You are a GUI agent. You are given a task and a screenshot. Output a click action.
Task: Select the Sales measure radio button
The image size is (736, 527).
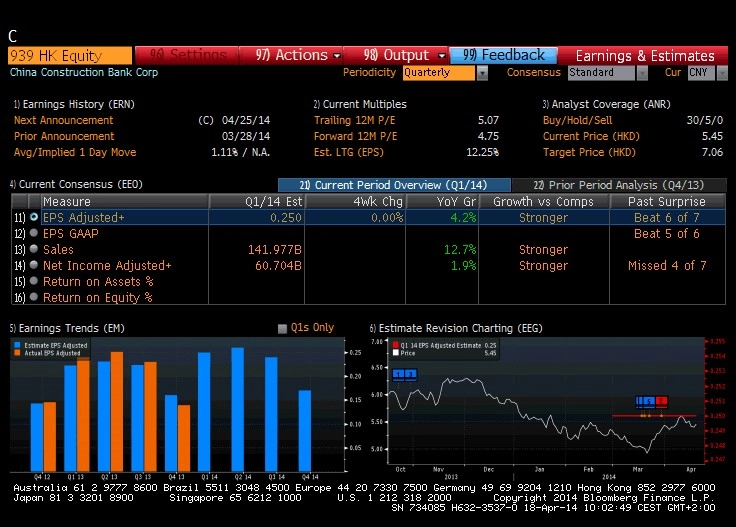pyautogui.click(x=34, y=249)
